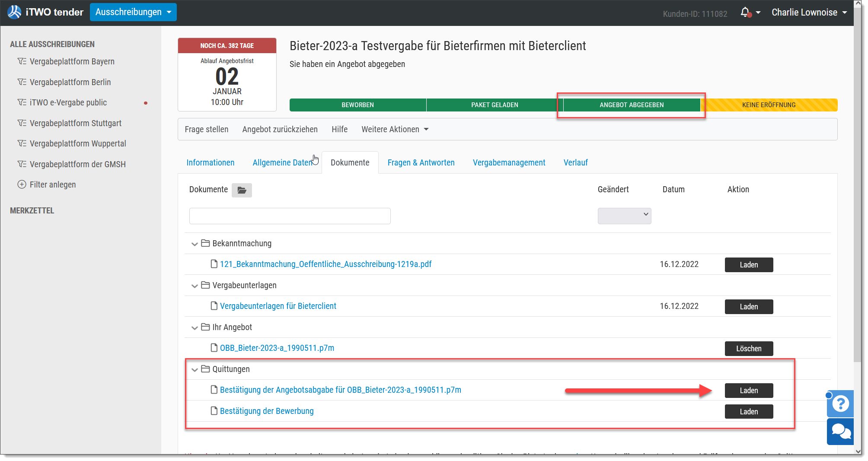Switch to the Fragen & Antworten tab
Image resolution: width=868 pixels, height=461 pixels.
pyautogui.click(x=421, y=162)
